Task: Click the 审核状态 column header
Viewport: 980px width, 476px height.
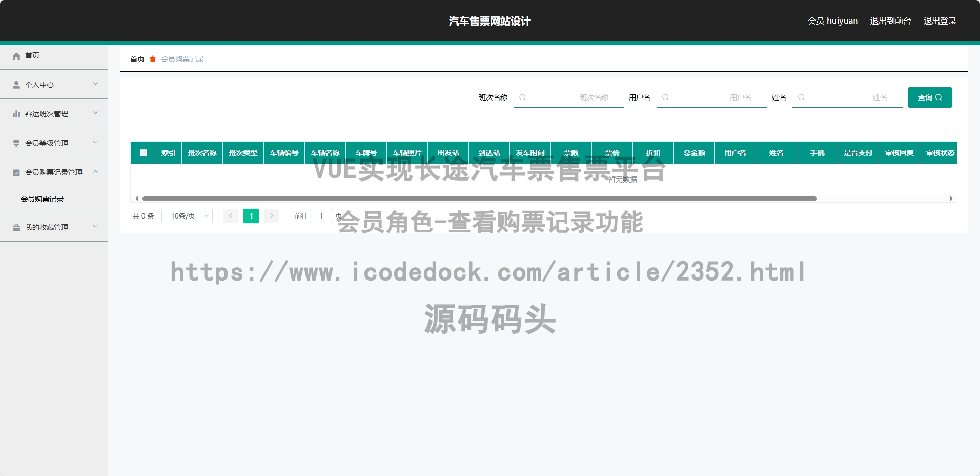Action: point(938,153)
